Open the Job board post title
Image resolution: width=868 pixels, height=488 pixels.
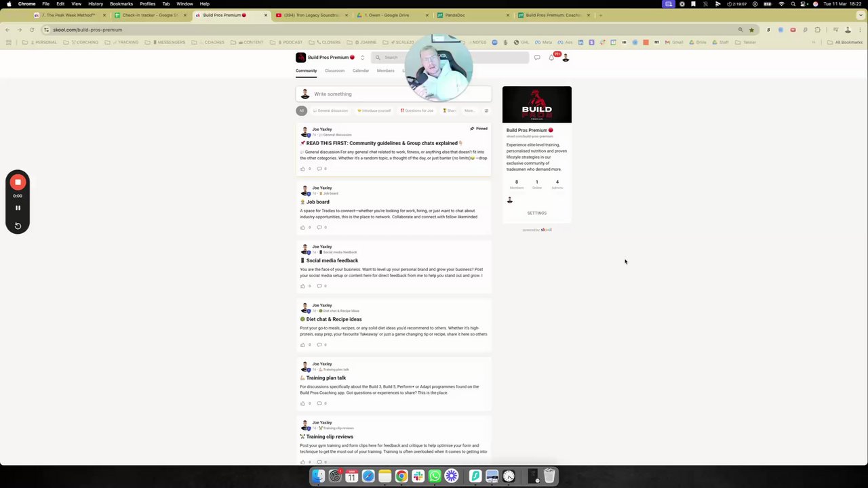[x=315, y=202]
